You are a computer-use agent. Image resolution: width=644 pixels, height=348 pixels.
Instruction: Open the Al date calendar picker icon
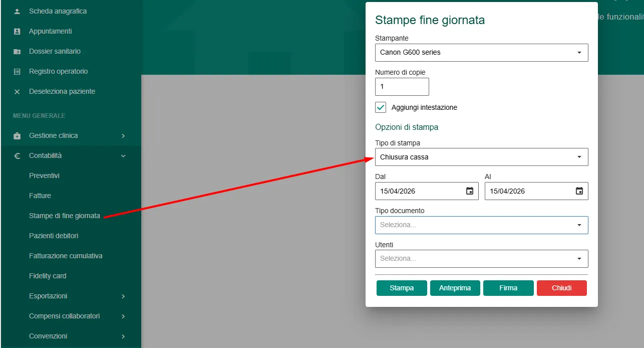[x=579, y=191]
